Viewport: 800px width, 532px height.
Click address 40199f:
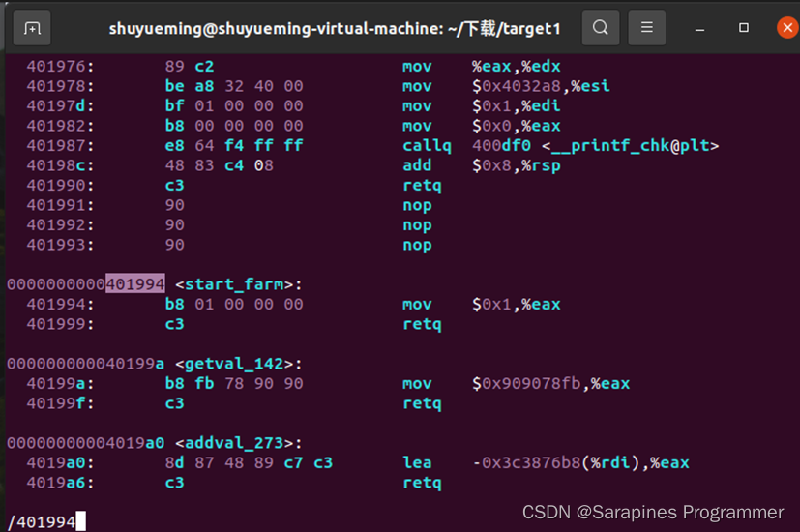[61, 403]
